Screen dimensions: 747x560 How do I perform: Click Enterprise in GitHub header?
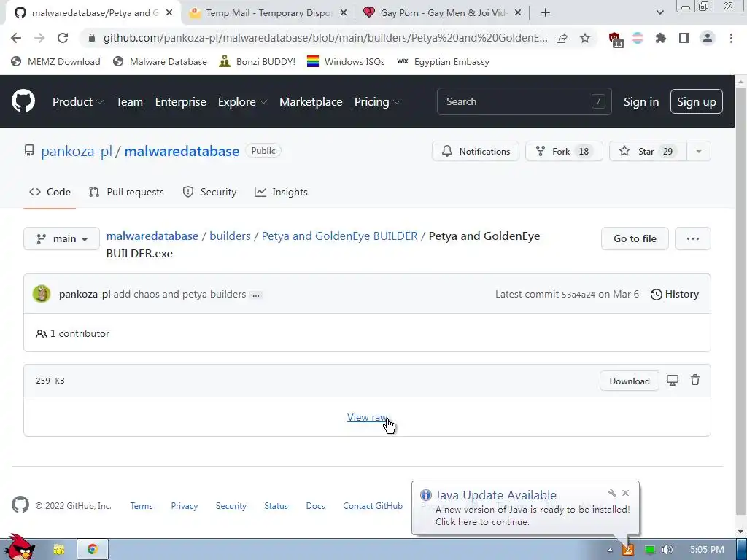pos(181,102)
